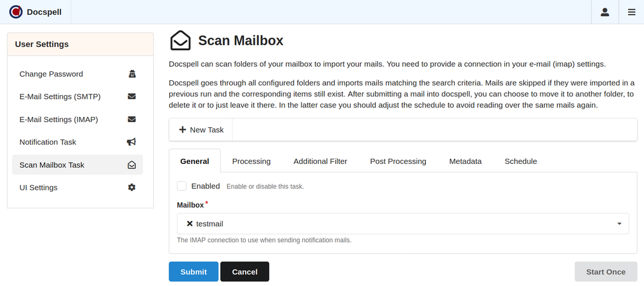Enable the task with the Enabled checkbox
The image size is (644, 286).
(182, 186)
